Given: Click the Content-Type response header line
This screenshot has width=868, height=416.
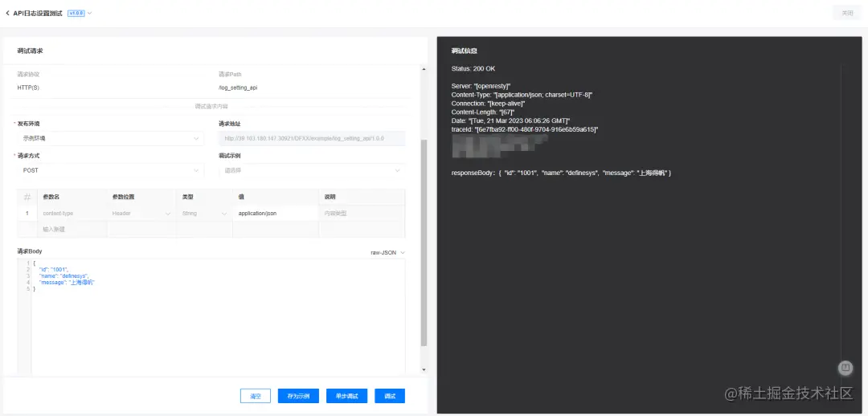Looking at the screenshot, I should [522, 95].
